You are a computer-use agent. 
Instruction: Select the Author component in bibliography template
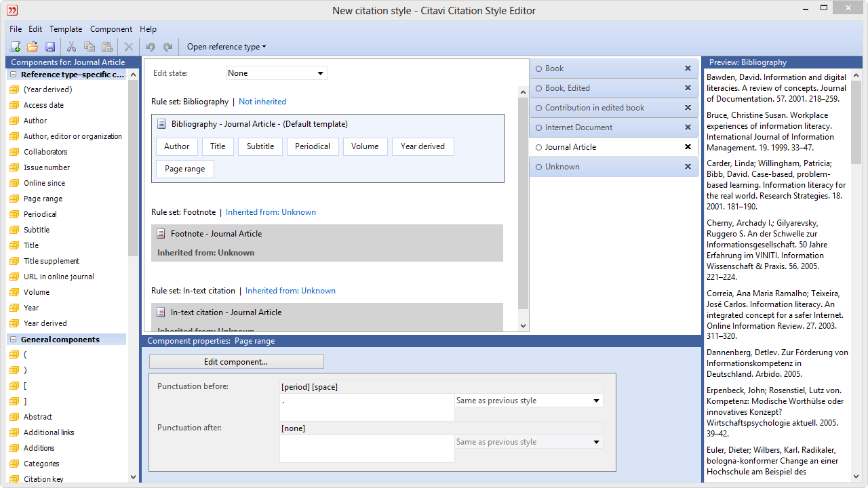coord(177,146)
